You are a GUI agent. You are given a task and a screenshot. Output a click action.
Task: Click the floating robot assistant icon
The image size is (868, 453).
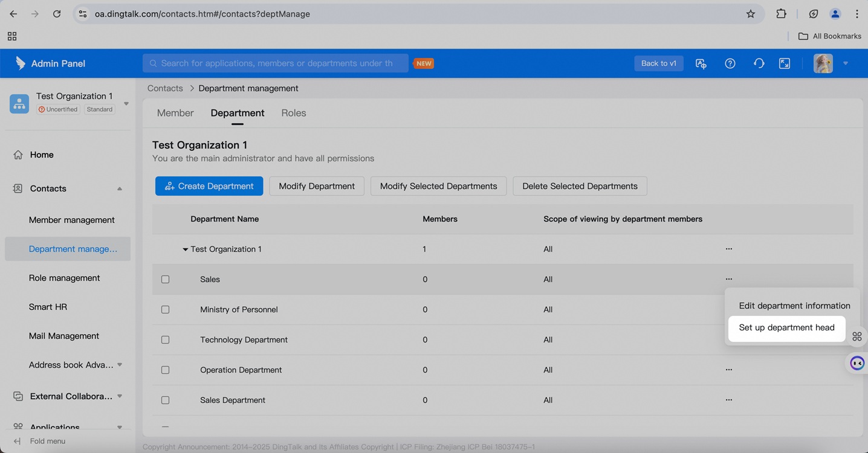click(x=857, y=363)
